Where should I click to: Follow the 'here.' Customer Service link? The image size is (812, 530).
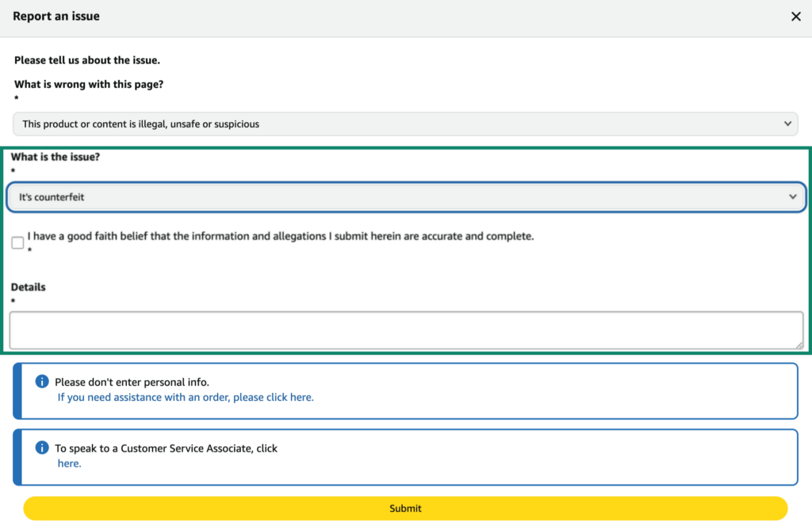tap(69, 463)
